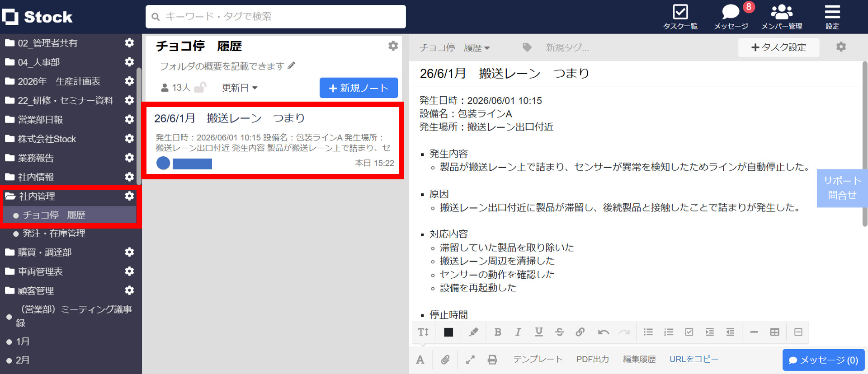Click URLをコピー link
The image size is (868, 374).
[x=693, y=359]
